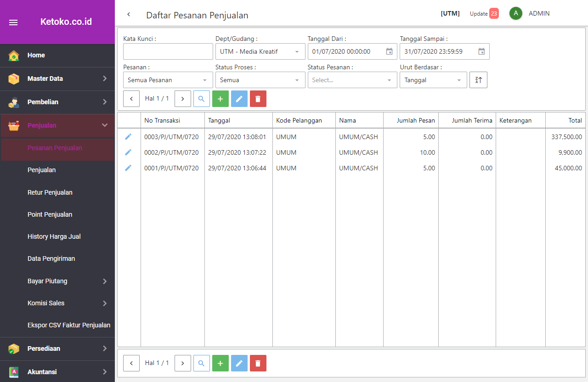Click the Update notification badge
This screenshot has width=588, height=382.
coord(493,14)
